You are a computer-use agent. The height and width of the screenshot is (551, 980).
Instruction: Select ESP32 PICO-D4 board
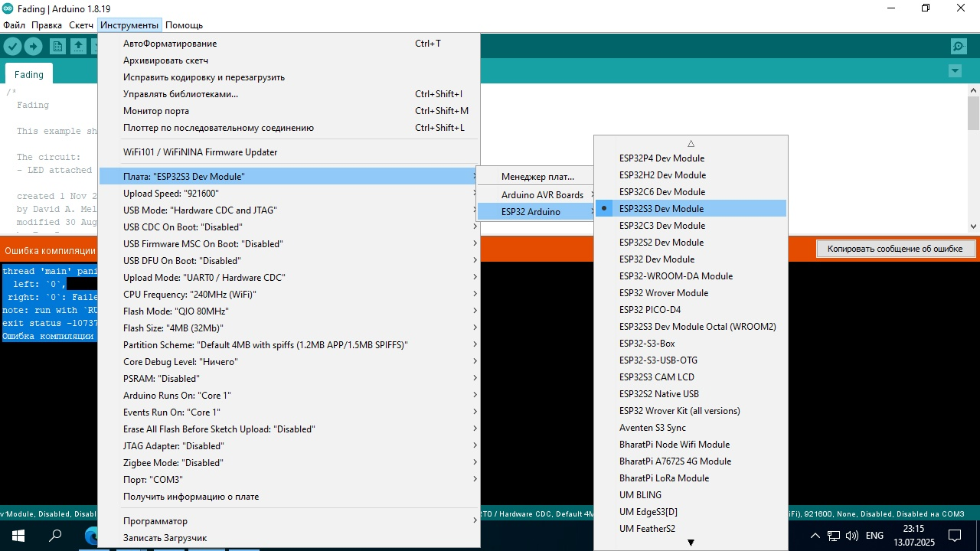[691, 310]
